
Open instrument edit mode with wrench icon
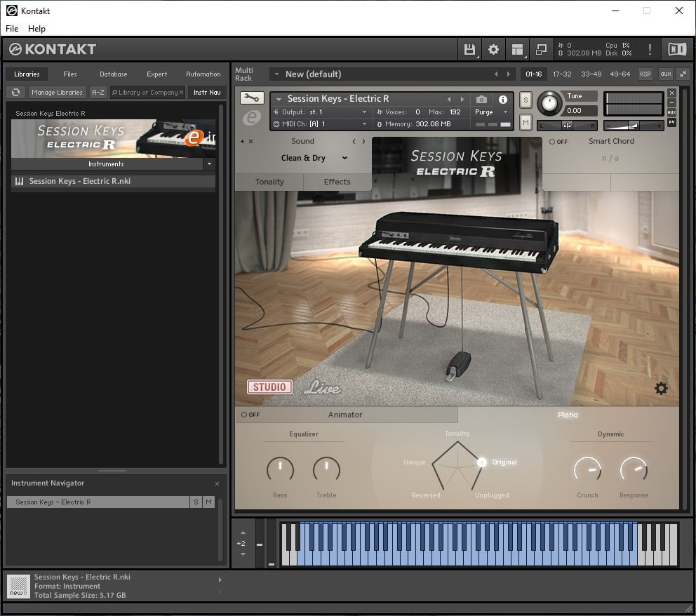252,98
